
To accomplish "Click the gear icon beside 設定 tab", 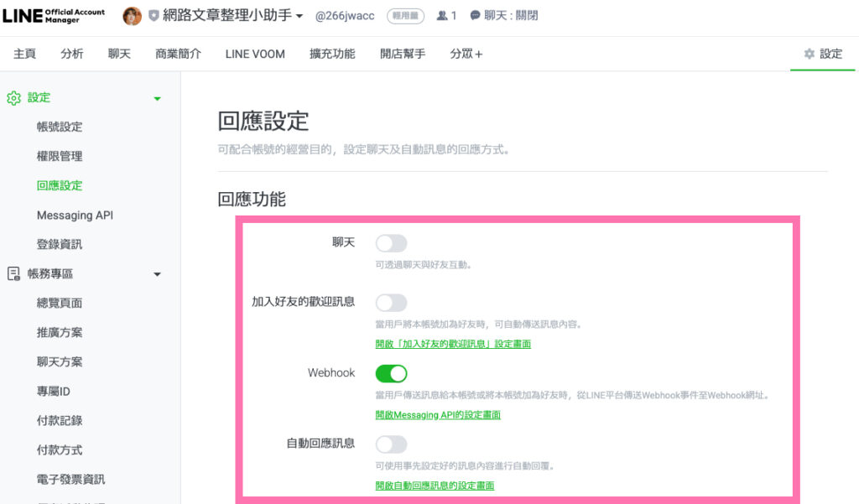I will (809, 54).
